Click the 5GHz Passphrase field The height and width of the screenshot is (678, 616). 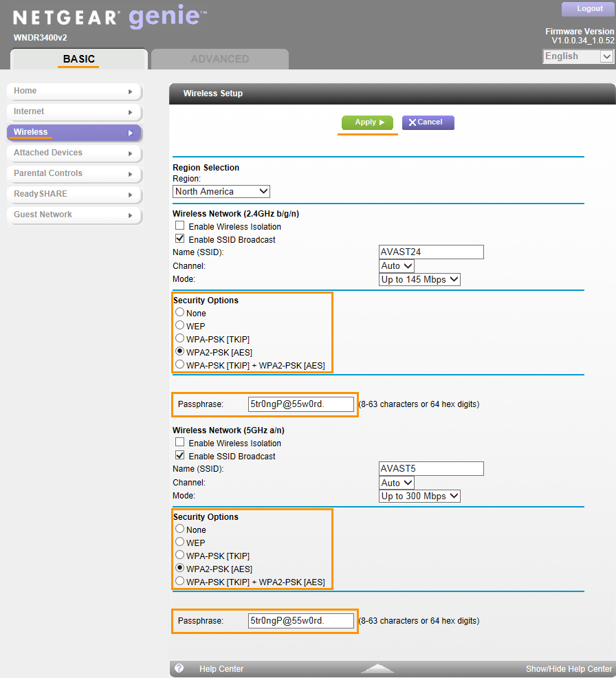301,621
